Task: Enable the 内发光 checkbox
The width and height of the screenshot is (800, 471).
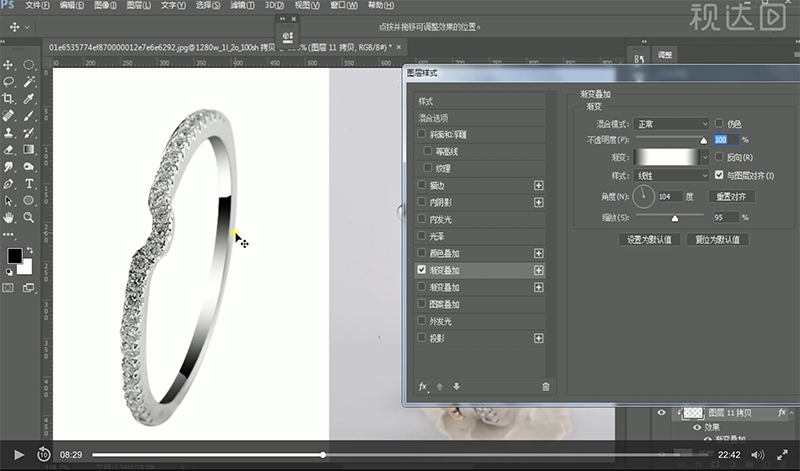Action: [421, 218]
